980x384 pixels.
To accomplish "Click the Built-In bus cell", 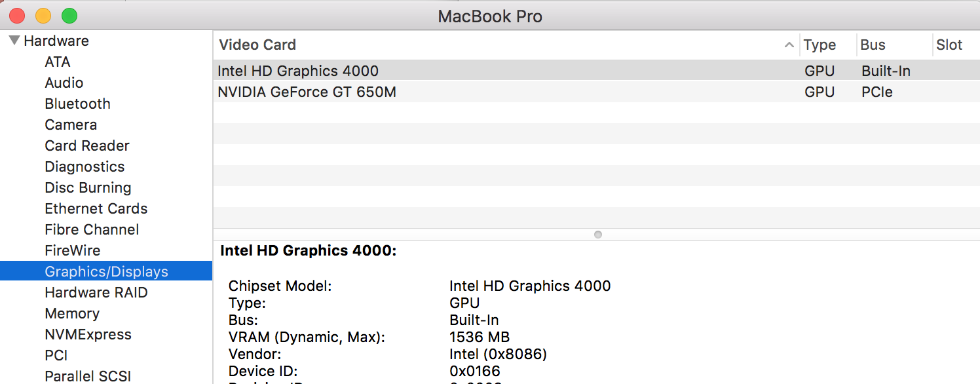I will click(x=886, y=71).
